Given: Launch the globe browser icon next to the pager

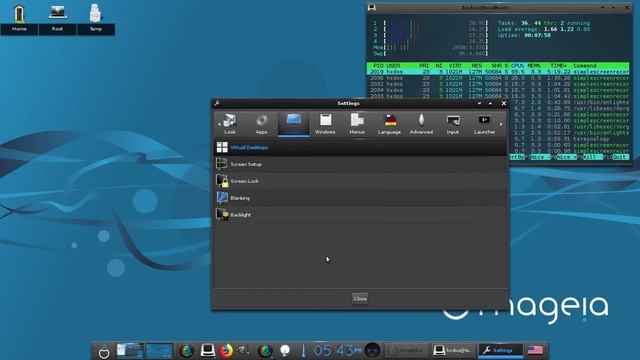Looking at the screenshot, I should pyautogui.click(x=187, y=351).
